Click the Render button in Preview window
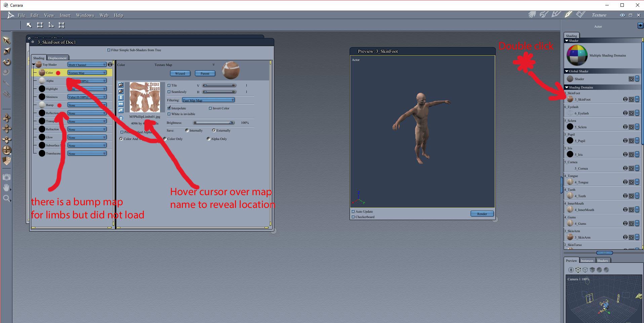Screen dimensions: 644x323 tap(482, 214)
